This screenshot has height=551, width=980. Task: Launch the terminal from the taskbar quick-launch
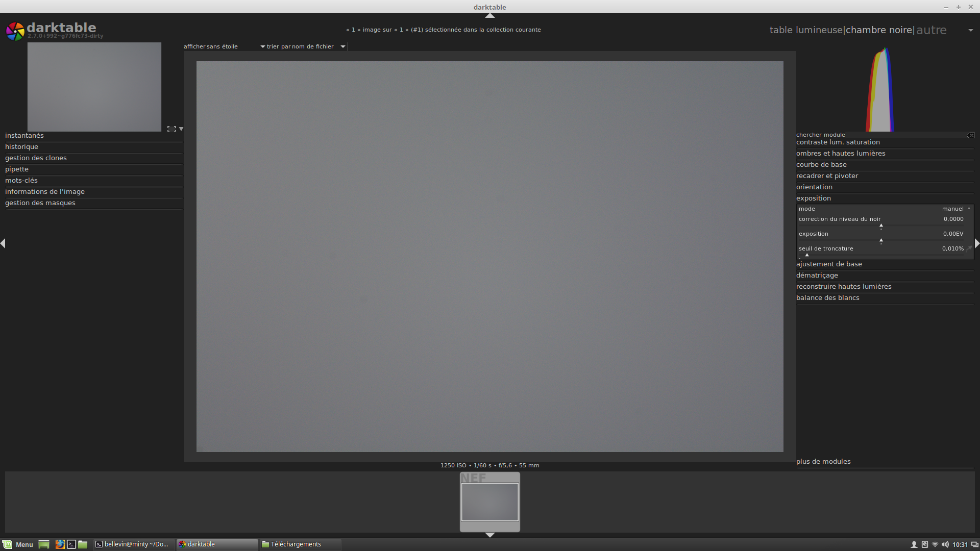click(x=71, y=544)
